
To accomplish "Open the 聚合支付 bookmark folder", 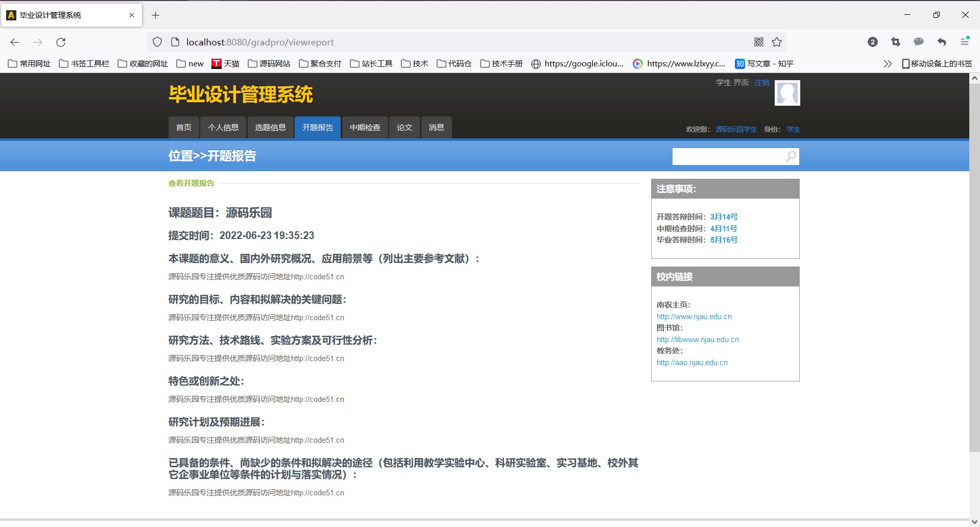I will 320,64.
